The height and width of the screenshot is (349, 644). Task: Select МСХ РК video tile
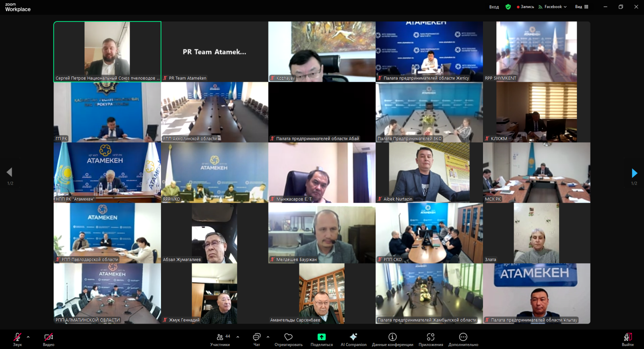pyautogui.click(x=537, y=172)
